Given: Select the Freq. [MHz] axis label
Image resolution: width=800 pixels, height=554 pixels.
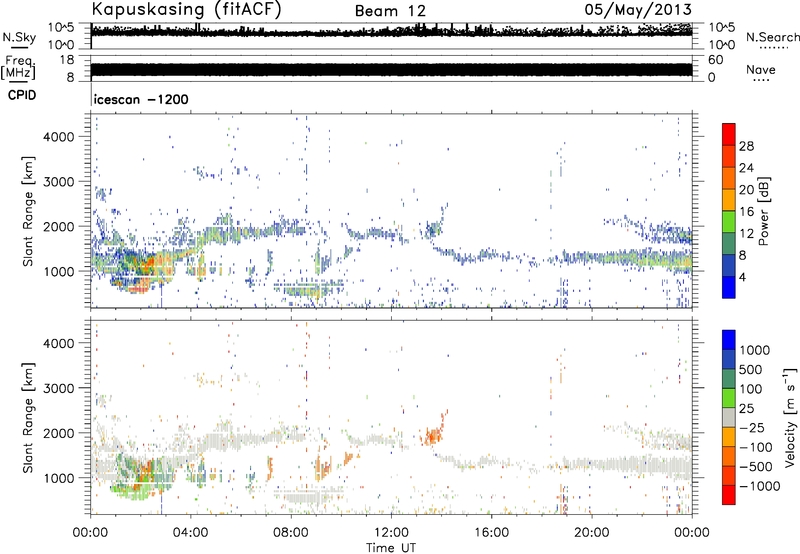Looking at the screenshot, I should point(18,68).
